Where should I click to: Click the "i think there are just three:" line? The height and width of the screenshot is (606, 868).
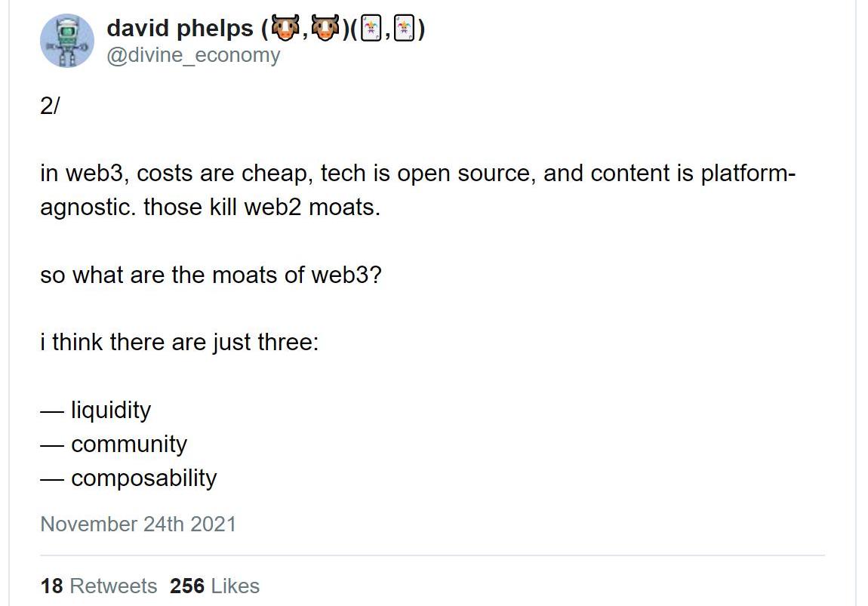point(180,343)
